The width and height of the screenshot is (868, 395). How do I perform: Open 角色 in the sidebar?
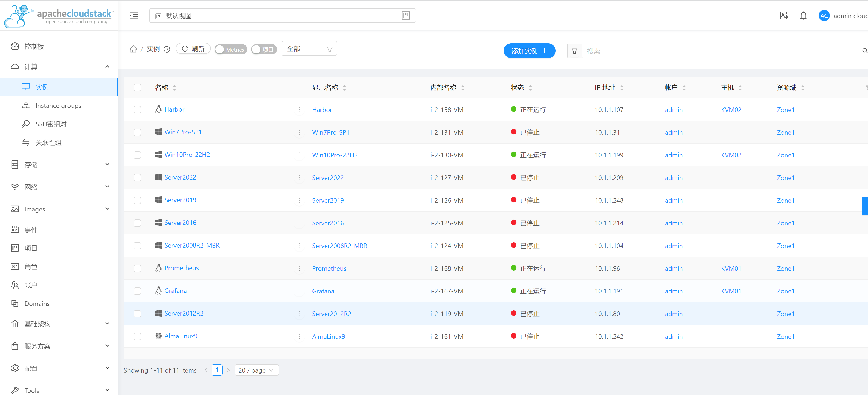pyautogui.click(x=59, y=266)
